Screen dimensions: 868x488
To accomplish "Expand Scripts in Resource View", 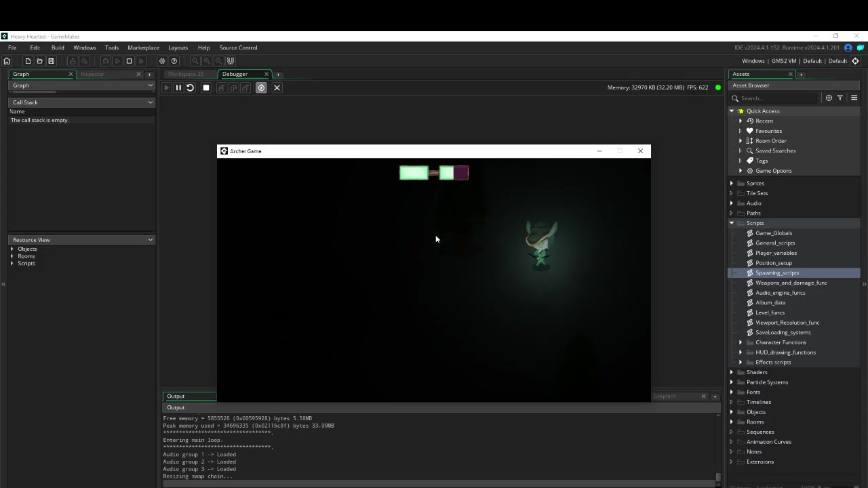I will point(12,263).
